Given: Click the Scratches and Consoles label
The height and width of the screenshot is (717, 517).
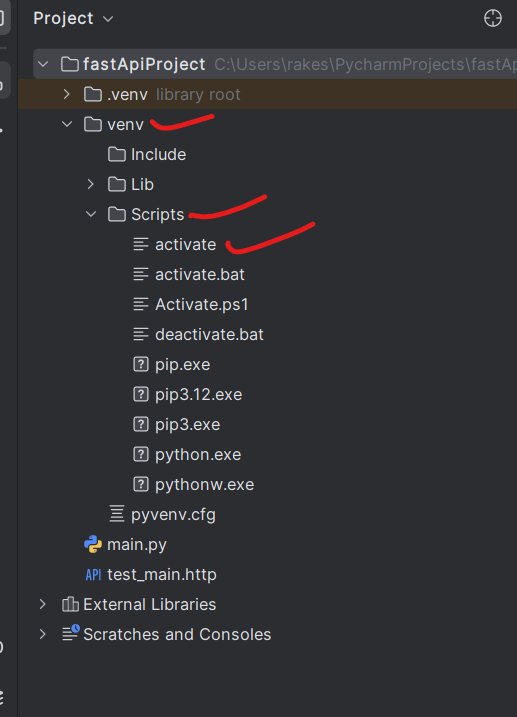Looking at the screenshot, I should click(x=177, y=634).
